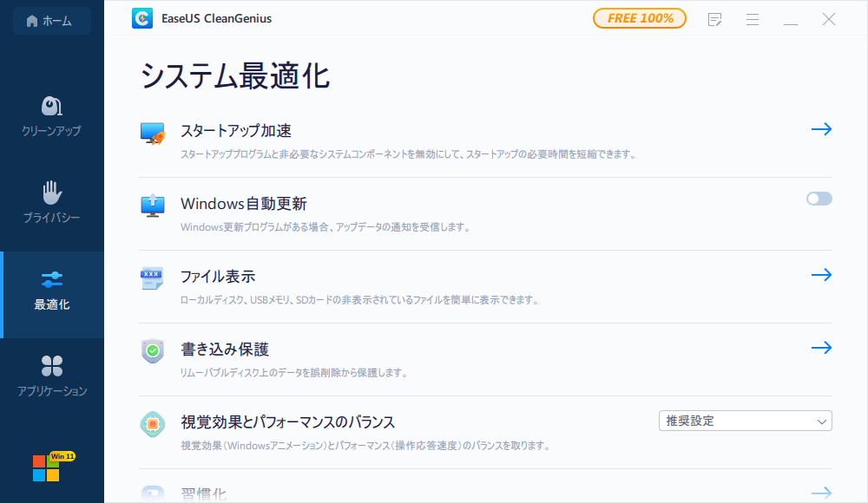Open the feedback note icon in title bar
The width and height of the screenshot is (868, 503).
(x=714, y=19)
